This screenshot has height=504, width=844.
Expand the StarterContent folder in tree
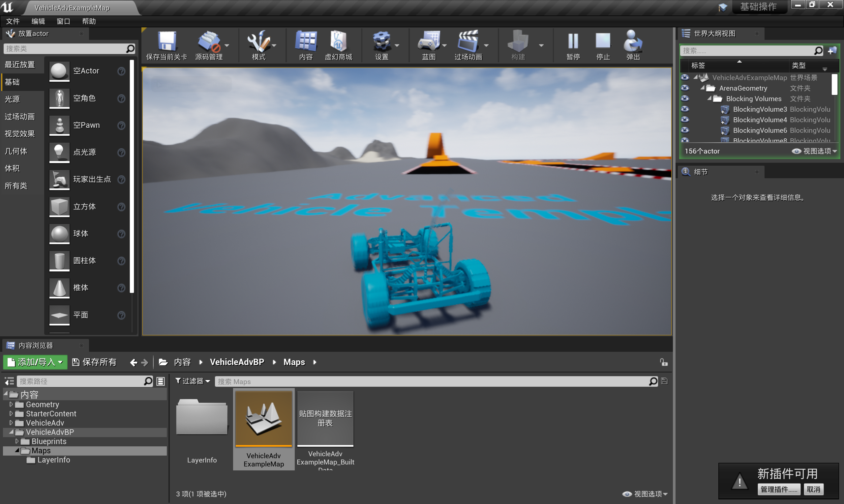(x=11, y=413)
